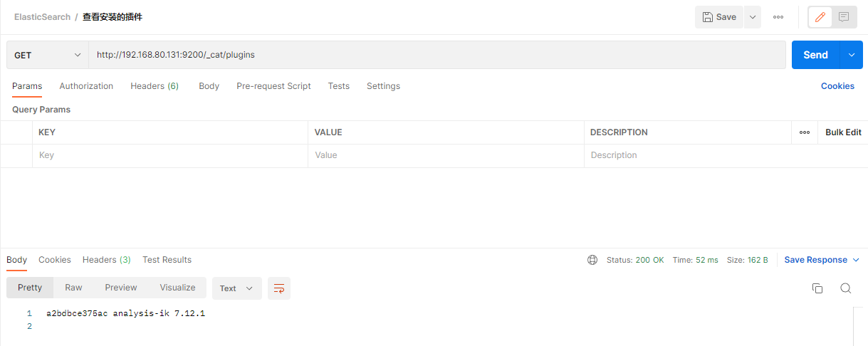Click the Time: 52 ms text
Viewport: 868px width, 346px height.
(x=696, y=260)
